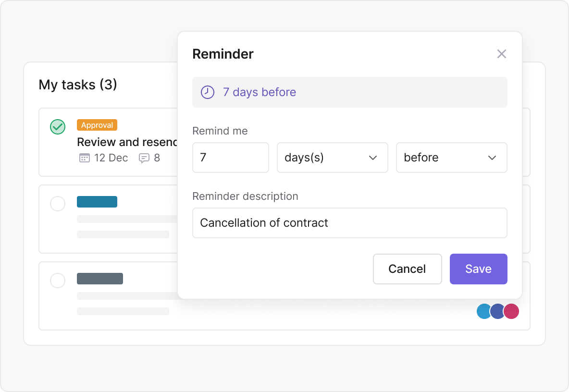The width and height of the screenshot is (569, 392).
Task: Click the teal placeholder bar on second task
Action: [x=97, y=202]
